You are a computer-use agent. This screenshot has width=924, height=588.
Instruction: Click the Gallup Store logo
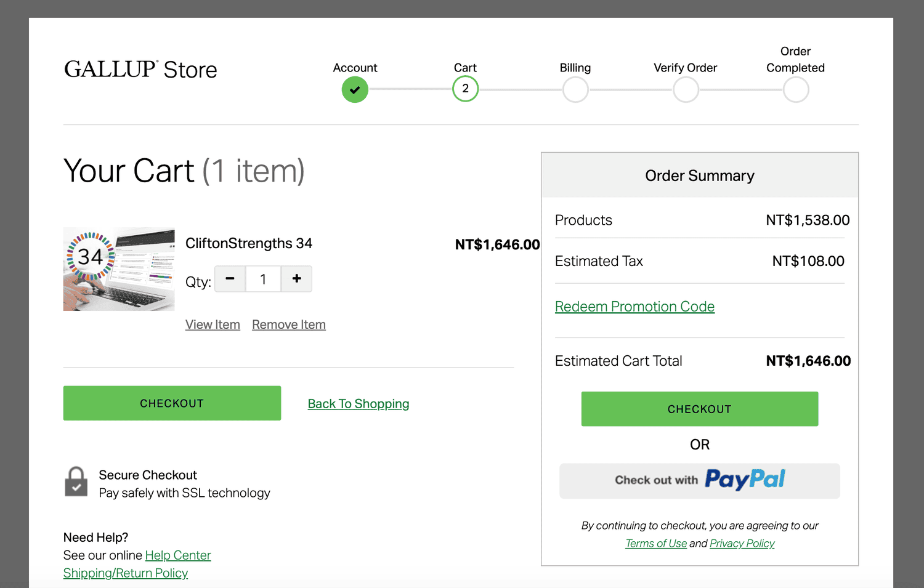coord(140,69)
